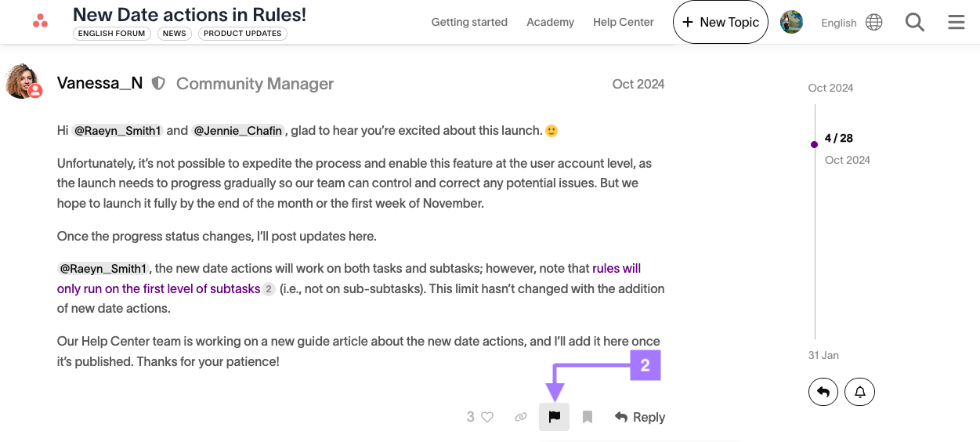Like the post with heart icon
Image resolution: width=980 pixels, height=442 pixels.
487,417
